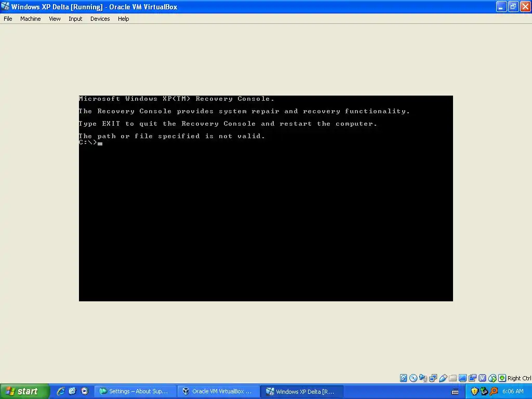The height and width of the screenshot is (399, 532).
Task: Minimize the VirtualBox VM window
Action: 501,6
